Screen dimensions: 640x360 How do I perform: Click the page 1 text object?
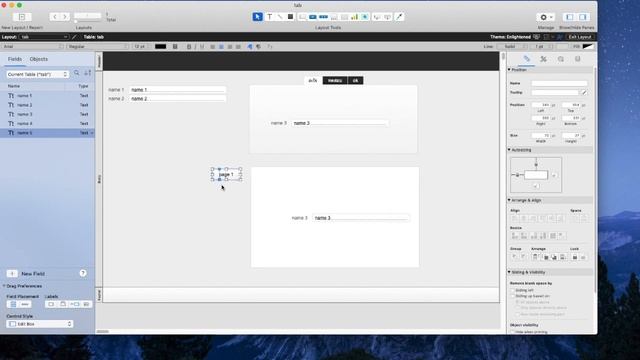coord(227,174)
